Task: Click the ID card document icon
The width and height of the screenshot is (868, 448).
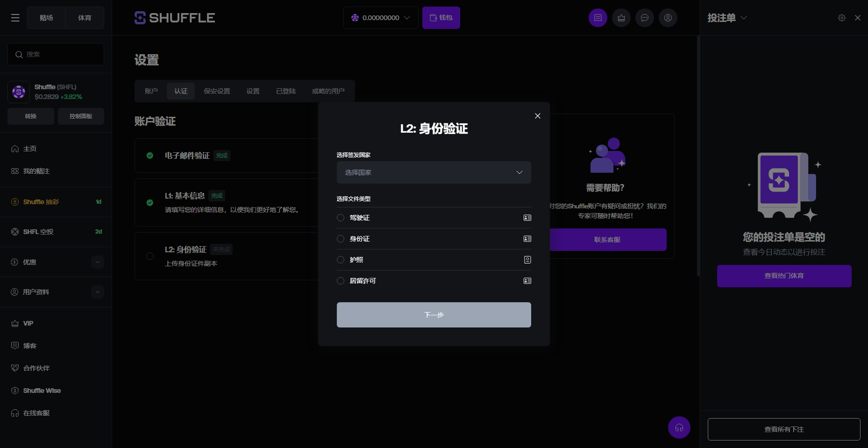Action: coord(527,239)
